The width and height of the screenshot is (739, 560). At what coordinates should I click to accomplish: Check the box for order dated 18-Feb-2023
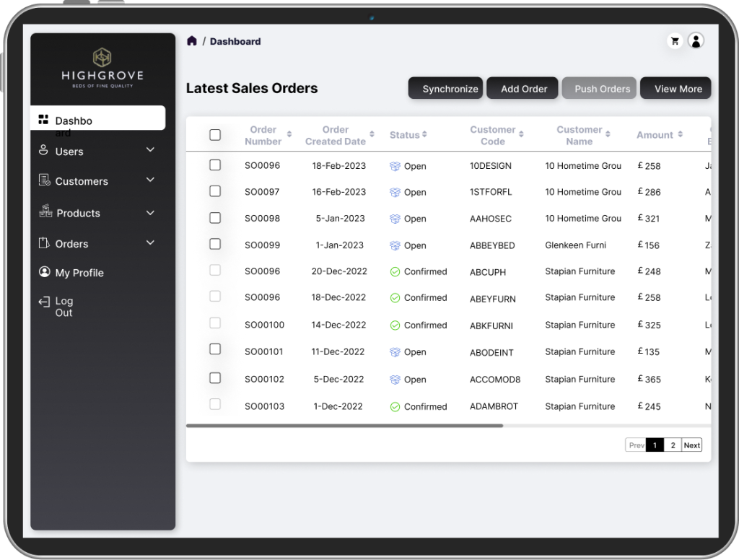click(215, 165)
